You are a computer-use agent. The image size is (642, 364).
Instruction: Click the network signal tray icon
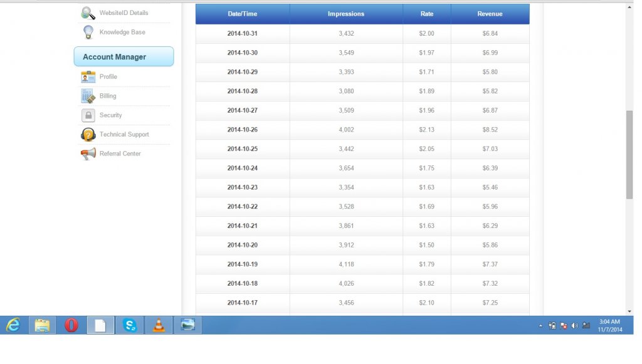click(586, 326)
